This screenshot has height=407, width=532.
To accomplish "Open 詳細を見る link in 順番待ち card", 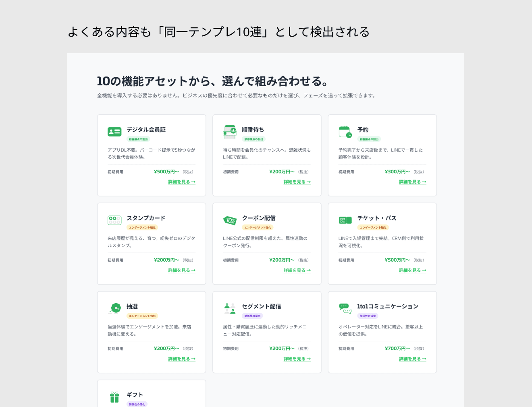I will coord(297,182).
